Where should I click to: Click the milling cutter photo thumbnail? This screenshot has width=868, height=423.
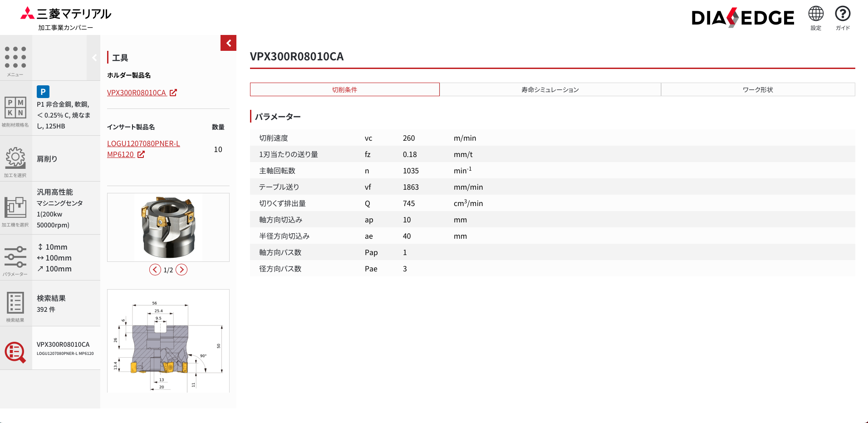(x=168, y=227)
